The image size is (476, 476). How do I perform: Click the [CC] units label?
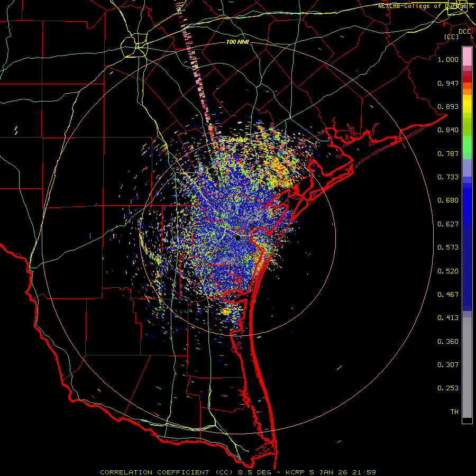(452, 36)
